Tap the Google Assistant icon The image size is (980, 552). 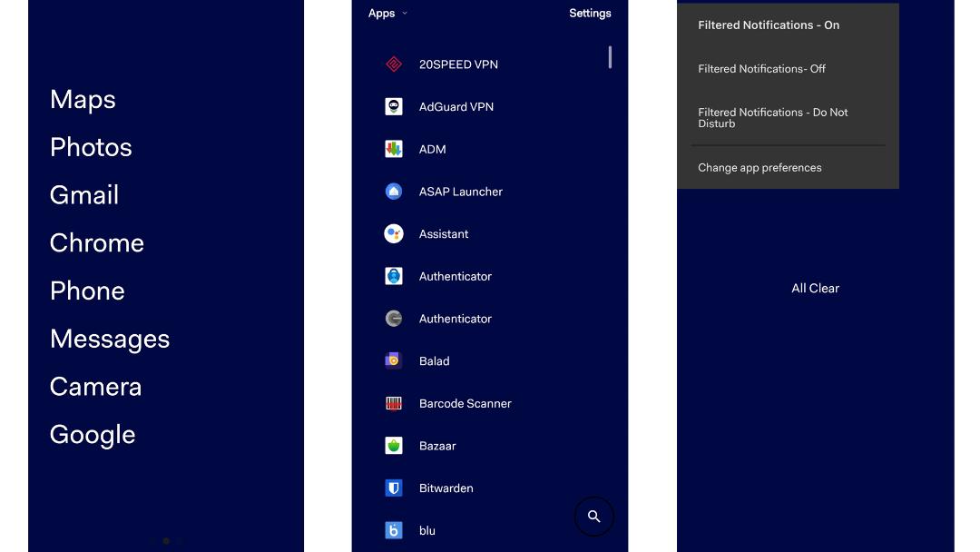coord(394,234)
